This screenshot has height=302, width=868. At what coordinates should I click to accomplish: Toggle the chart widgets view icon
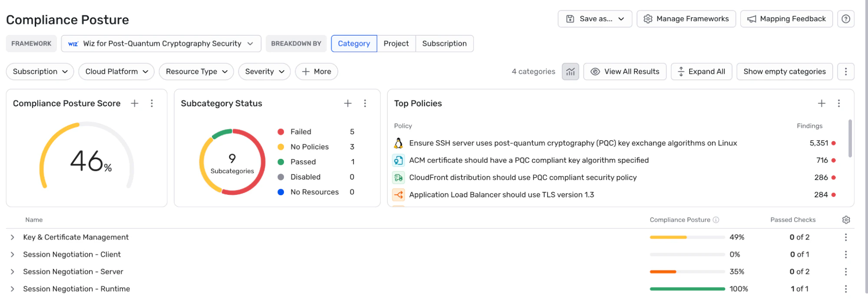click(570, 72)
